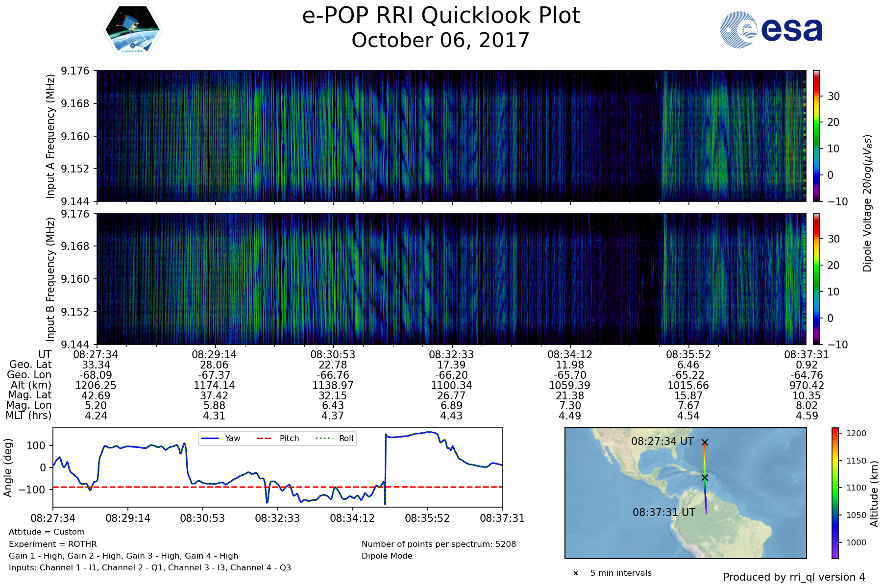Click the 'MLT (hrs)' row label
The image size is (882, 588).
point(28,416)
